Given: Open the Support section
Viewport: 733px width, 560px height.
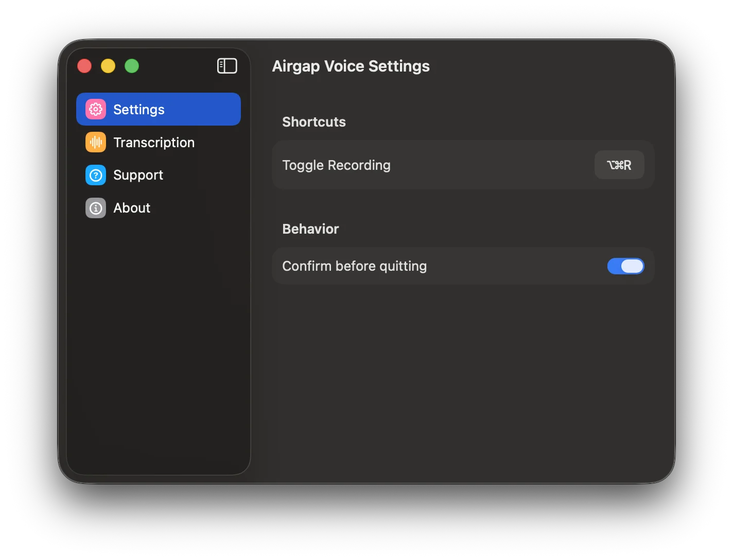Looking at the screenshot, I should tap(138, 175).
